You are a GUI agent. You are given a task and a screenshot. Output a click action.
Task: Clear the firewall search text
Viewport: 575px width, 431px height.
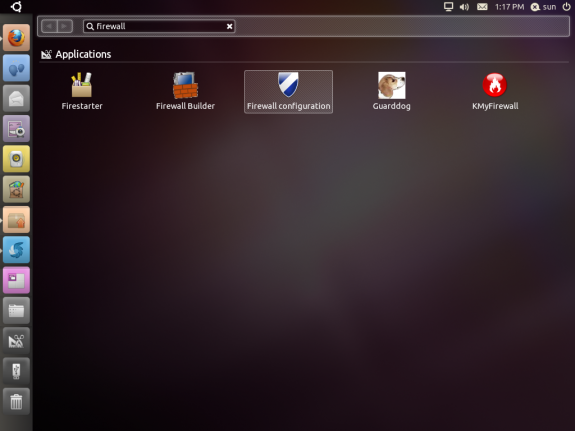tap(229, 26)
